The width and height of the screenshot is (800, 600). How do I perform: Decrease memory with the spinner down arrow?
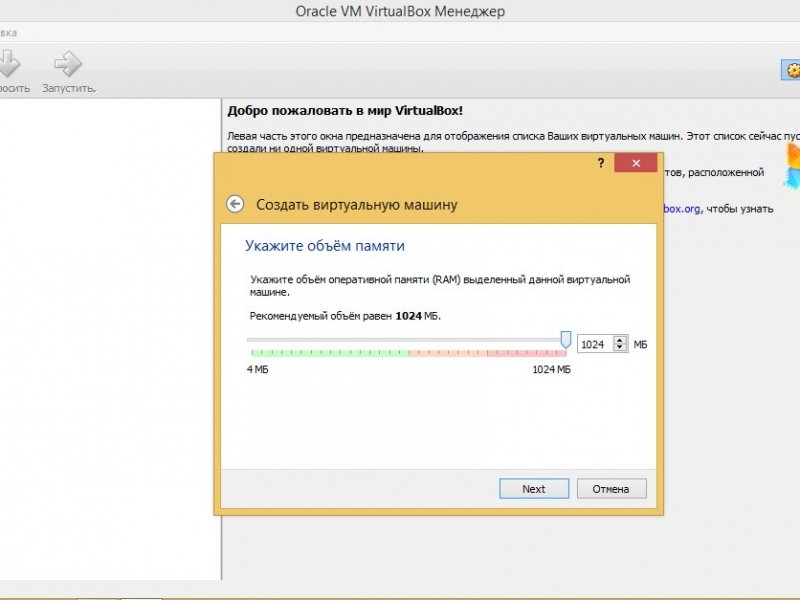pyautogui.click(x=620, y=348)
